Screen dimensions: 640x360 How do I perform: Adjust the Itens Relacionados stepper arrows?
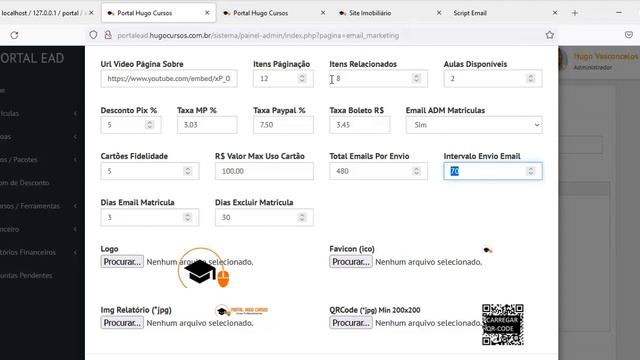coord(416,78)
